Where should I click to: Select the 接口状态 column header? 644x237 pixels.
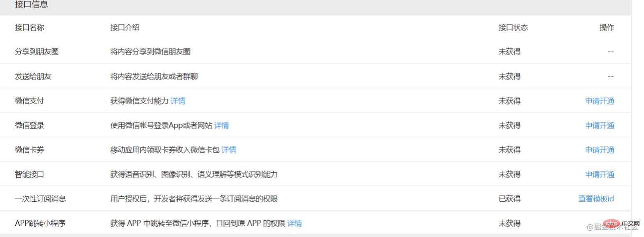tap(513, 27)
